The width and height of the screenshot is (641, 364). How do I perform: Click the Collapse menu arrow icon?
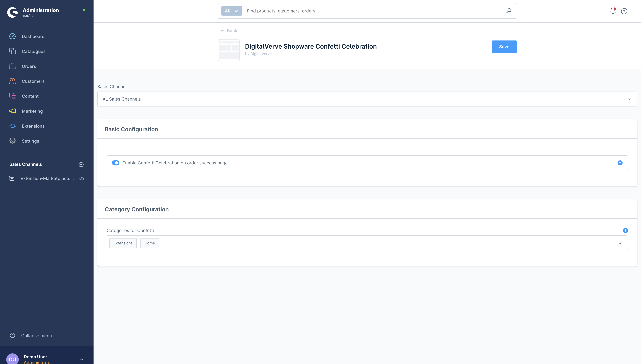tap(12, 336)
